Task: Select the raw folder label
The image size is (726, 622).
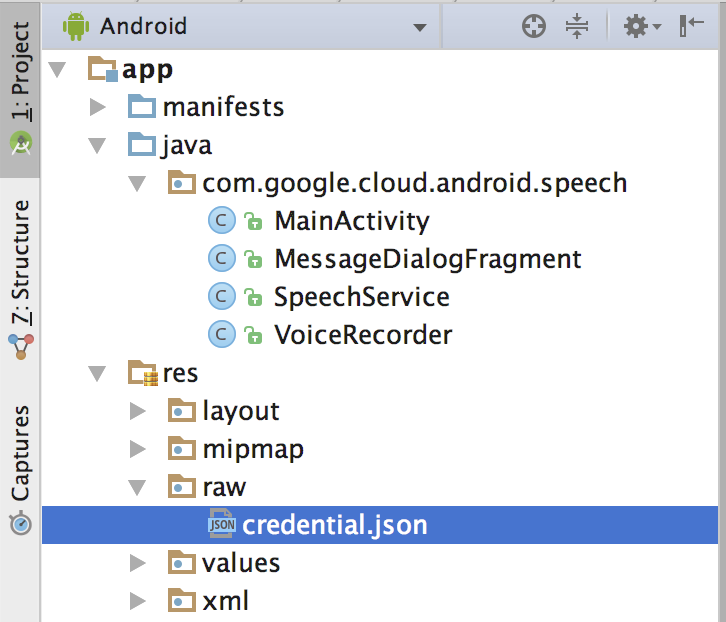Action: [x=224, y=488]
